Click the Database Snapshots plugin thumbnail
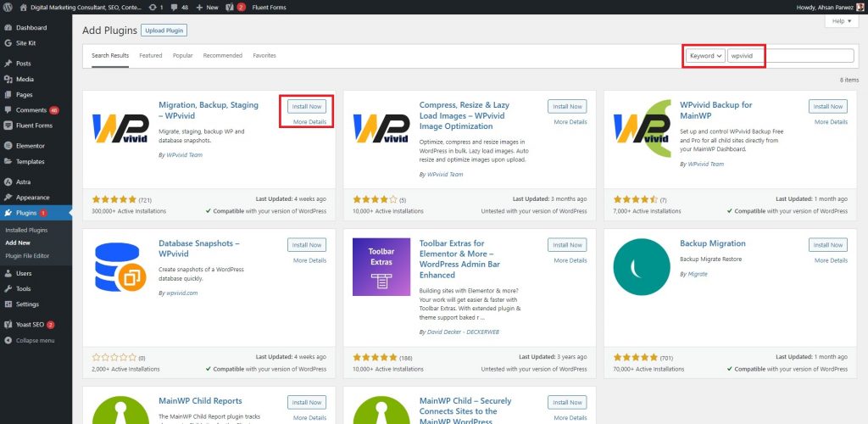The height and width of the screenshot is (424, 868). pyautogui.click(x=120, y=267)
